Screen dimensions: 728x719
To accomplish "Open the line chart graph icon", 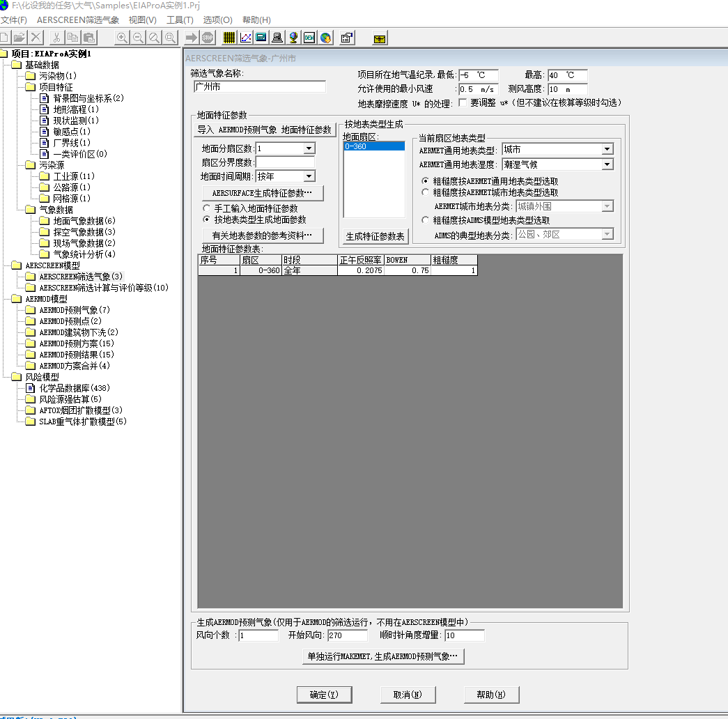I will tap(245, 38).
